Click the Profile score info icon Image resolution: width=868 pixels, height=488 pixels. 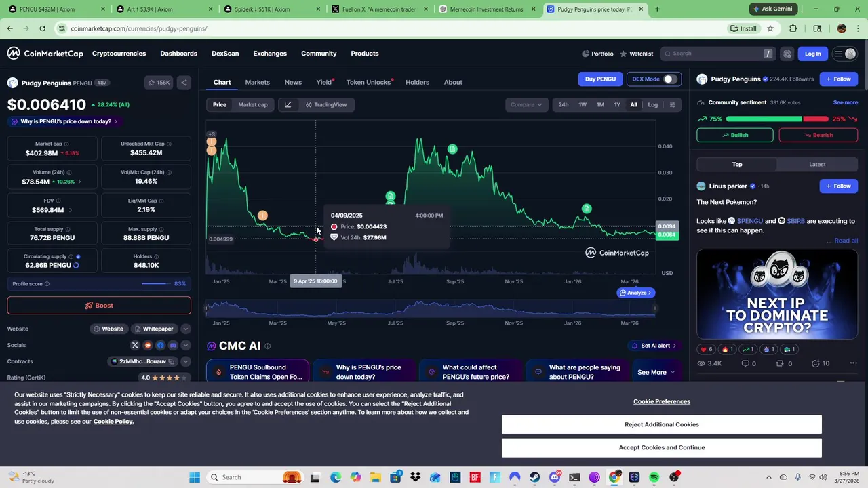[47, 283]
